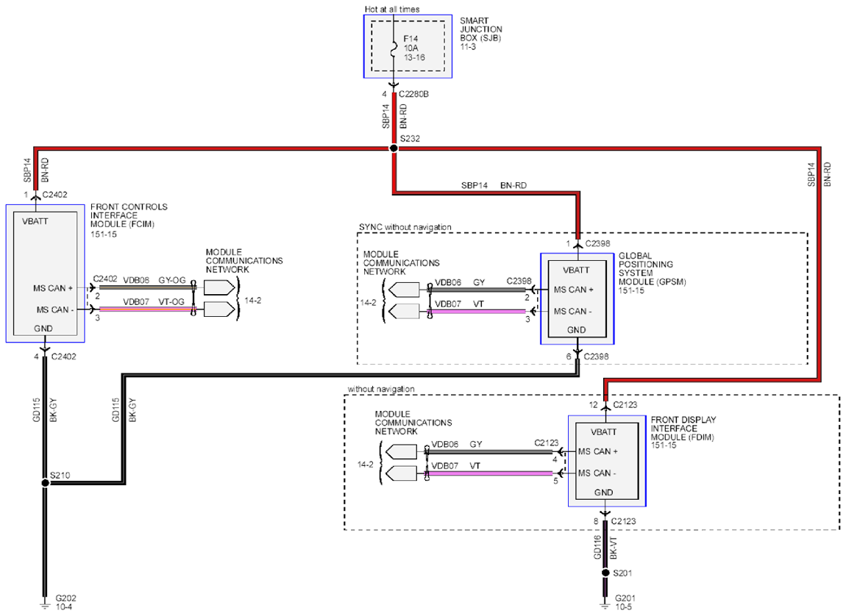Click the GND terminal in the FCIM box
Image resolution: width=846 pixels, height=616 pixels.
point(43,329)
